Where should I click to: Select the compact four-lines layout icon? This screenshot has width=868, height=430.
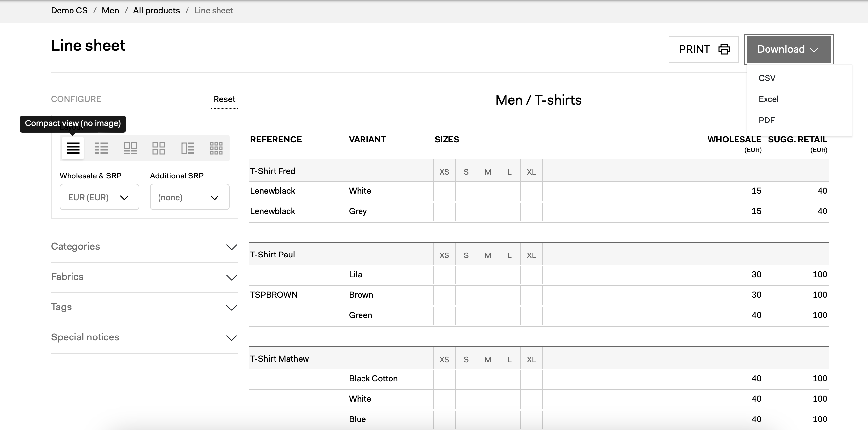[x=73, y=148]
